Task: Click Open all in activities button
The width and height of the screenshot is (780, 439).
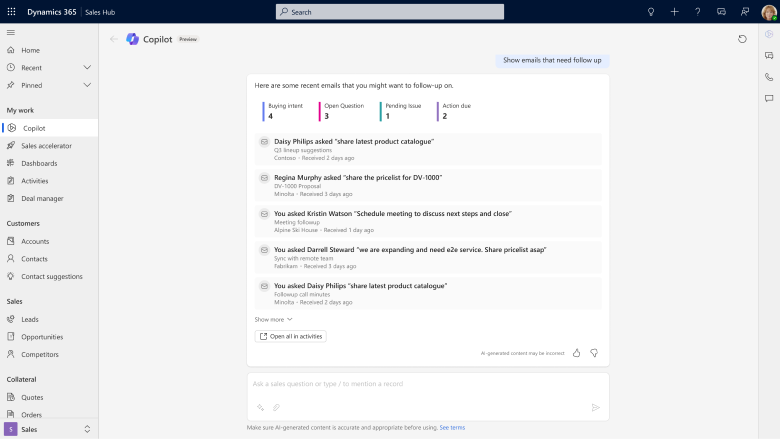Action: point(291,336)
